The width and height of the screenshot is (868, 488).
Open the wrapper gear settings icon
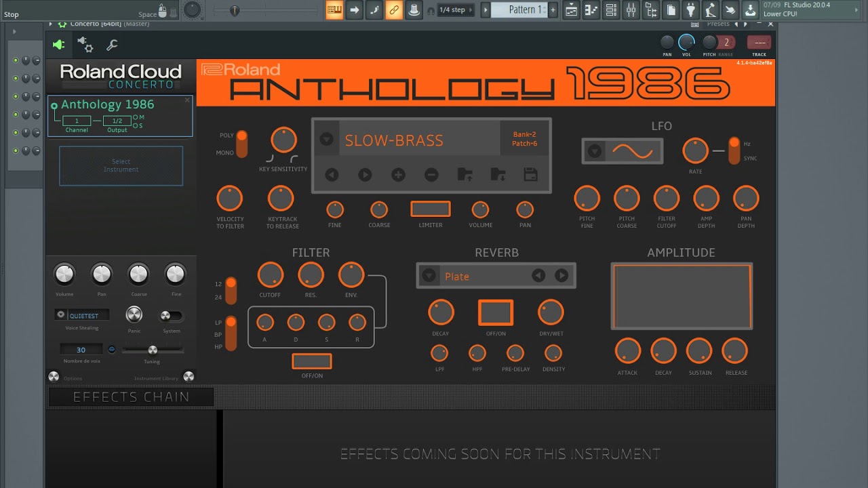(x=85, y=45)
